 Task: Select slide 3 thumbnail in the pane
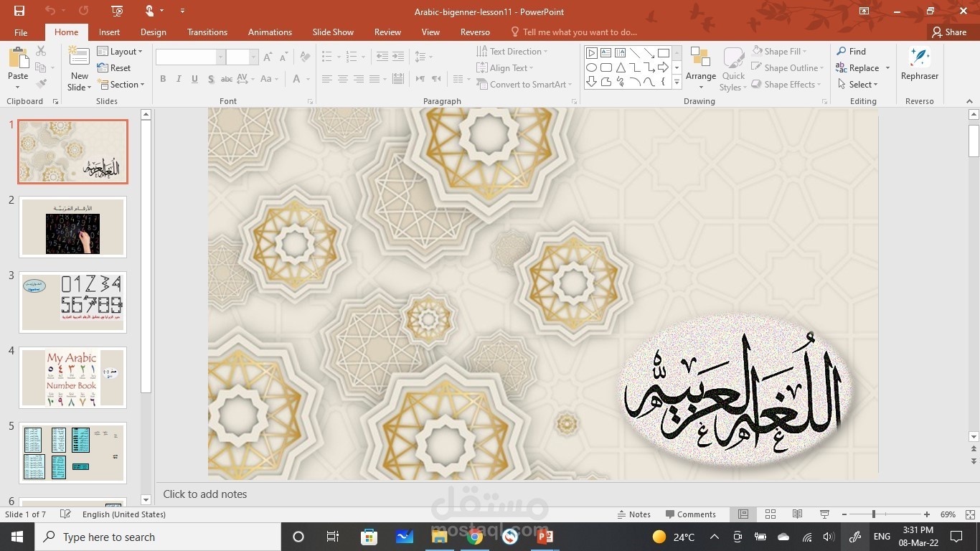[x=72, y=301]
